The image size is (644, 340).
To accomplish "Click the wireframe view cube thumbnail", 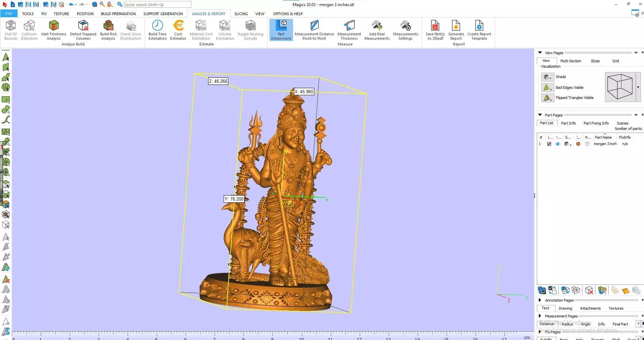I will click(x=620, y=87).
